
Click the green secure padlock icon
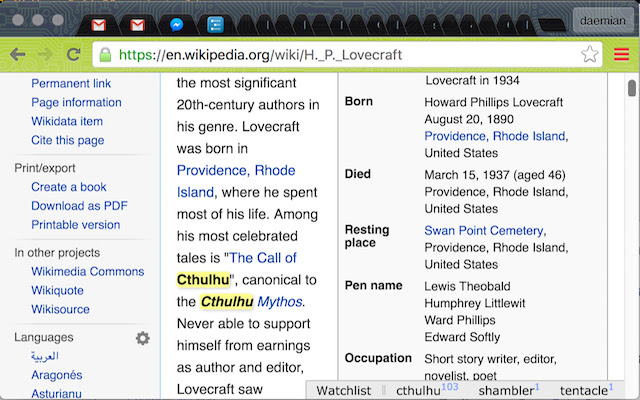(x=106, y=54)
